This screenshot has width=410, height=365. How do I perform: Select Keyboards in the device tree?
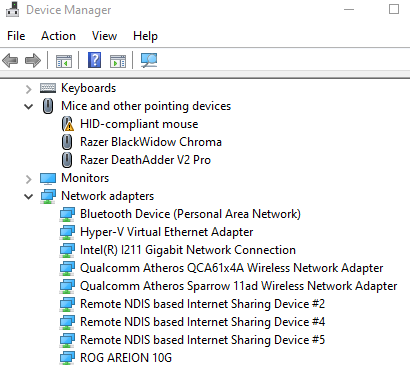coord(88,88)
